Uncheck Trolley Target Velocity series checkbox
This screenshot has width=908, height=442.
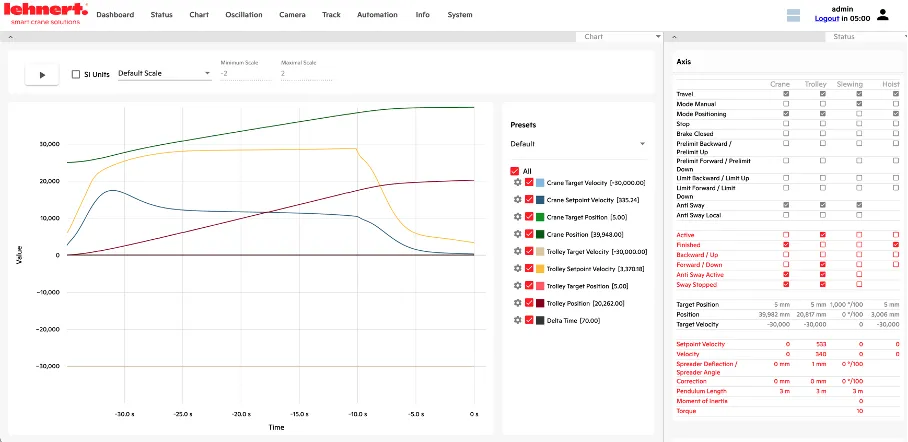[x=529, y=251]
